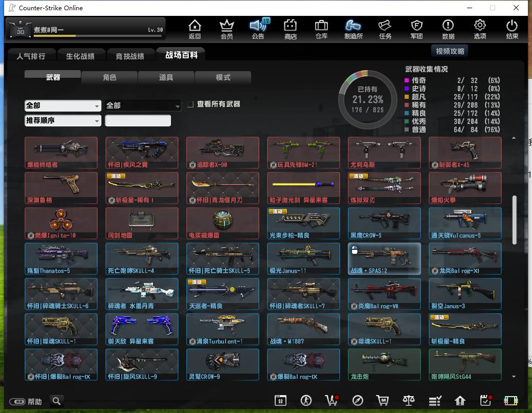Image resolution: width=532 pixels, height=413 pixels.
Task: Select the 道具 sub-tab
Action: (x=166, y=77)
